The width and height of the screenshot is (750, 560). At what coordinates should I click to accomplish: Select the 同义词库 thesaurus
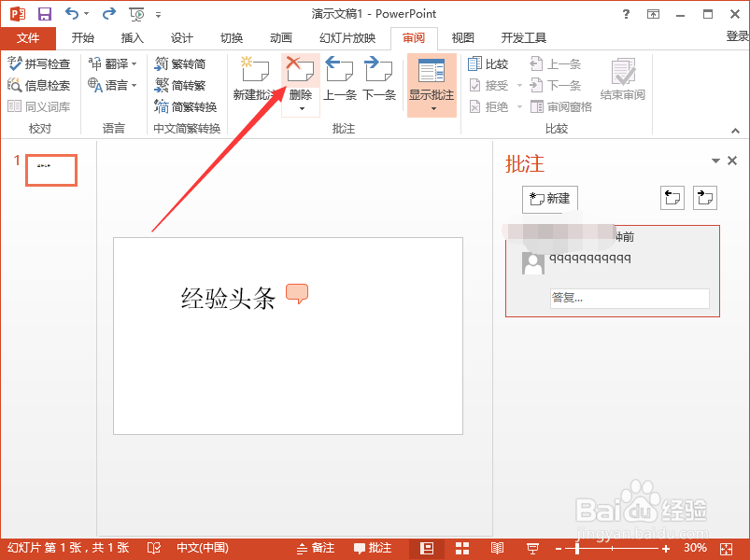pos(39,105)
